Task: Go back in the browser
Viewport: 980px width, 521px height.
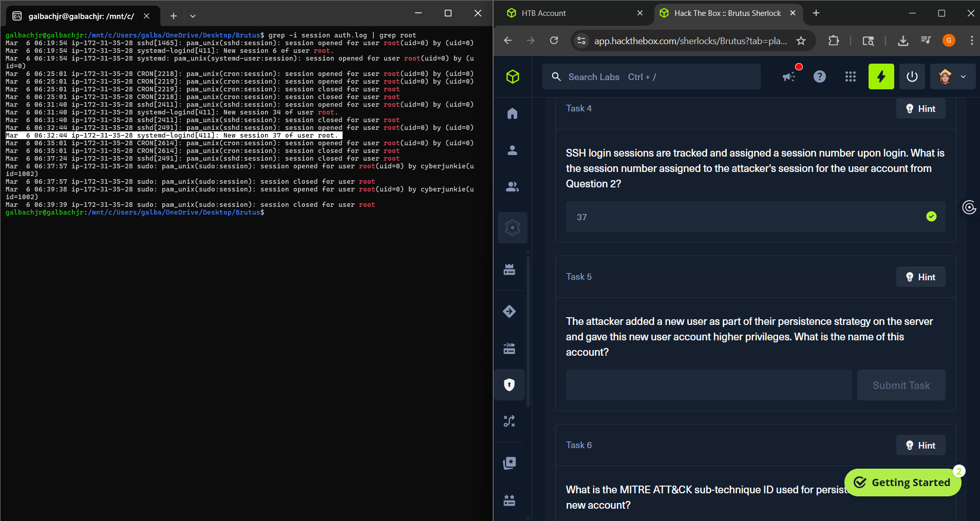Action: point(508,41)
